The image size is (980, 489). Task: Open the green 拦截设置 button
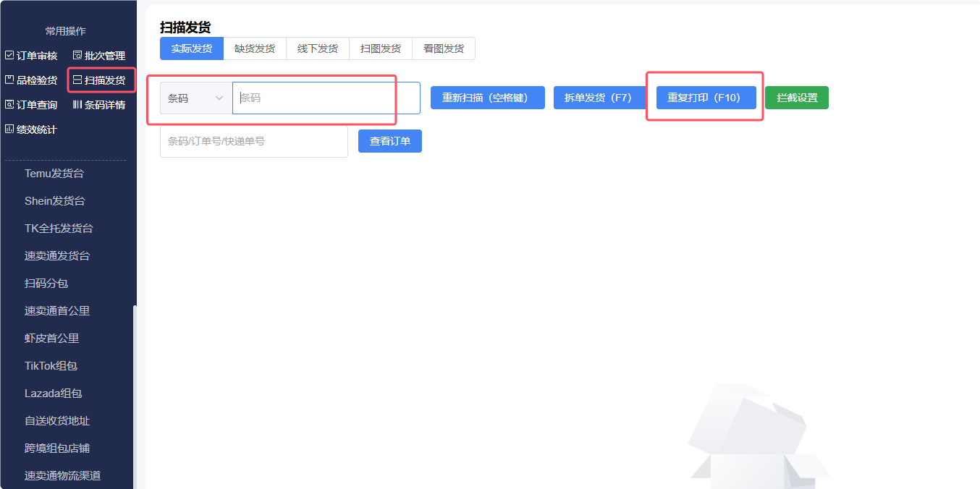pos(797,98)
